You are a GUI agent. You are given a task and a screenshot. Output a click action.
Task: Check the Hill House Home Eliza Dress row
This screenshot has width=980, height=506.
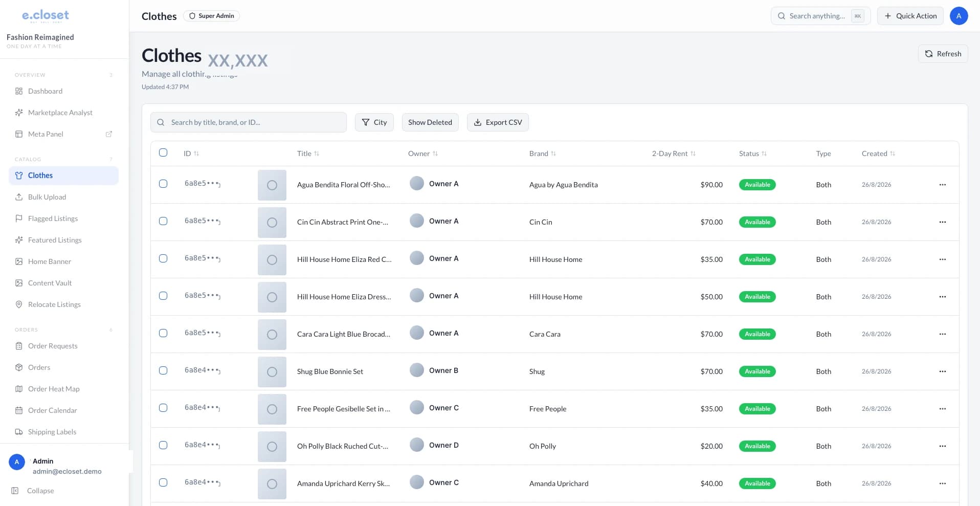(x=163, y=296)
